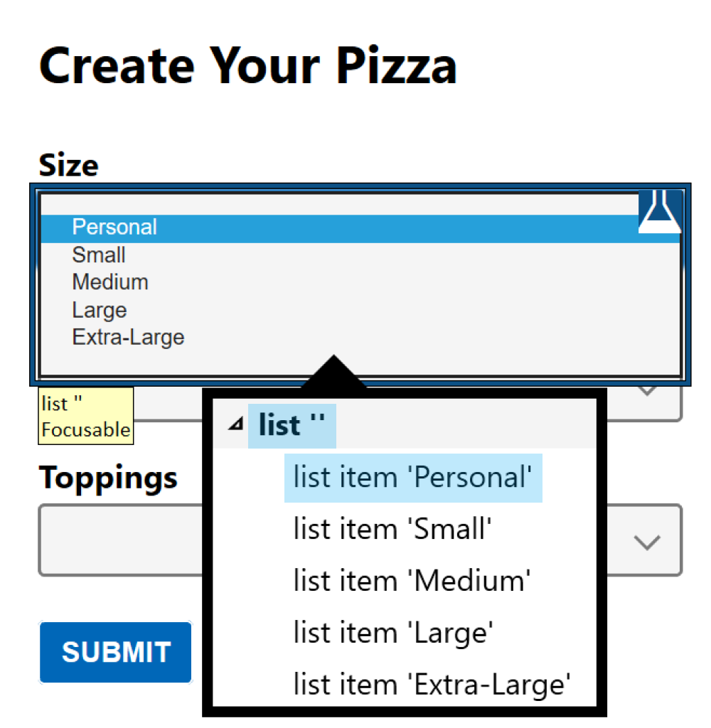Choose Small in the Size listbox
Viewport: 711px width, 728px height.
click(99, 255)
